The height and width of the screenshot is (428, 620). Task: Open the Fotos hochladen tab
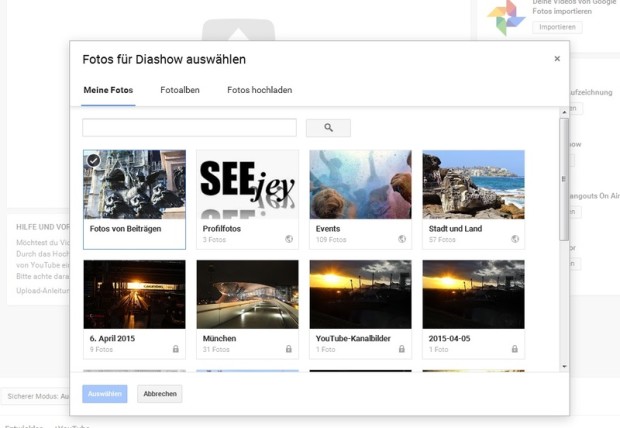click(259, 90)
